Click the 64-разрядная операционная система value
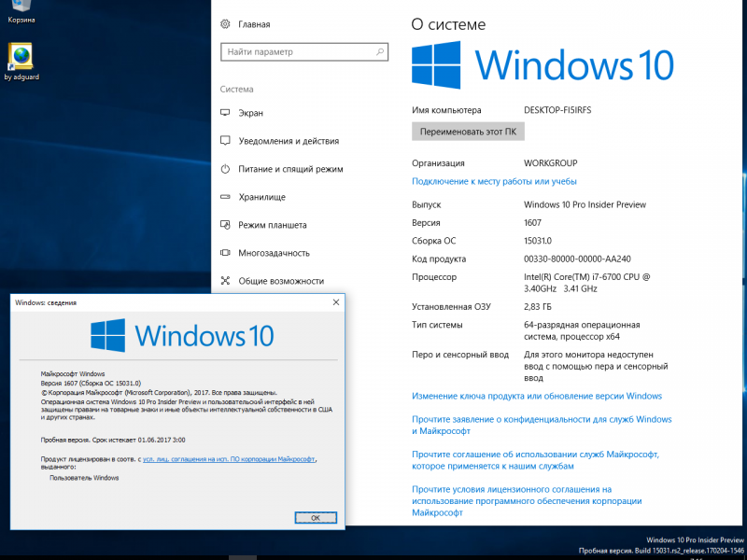The image size is (747, 560). [582, 331]
